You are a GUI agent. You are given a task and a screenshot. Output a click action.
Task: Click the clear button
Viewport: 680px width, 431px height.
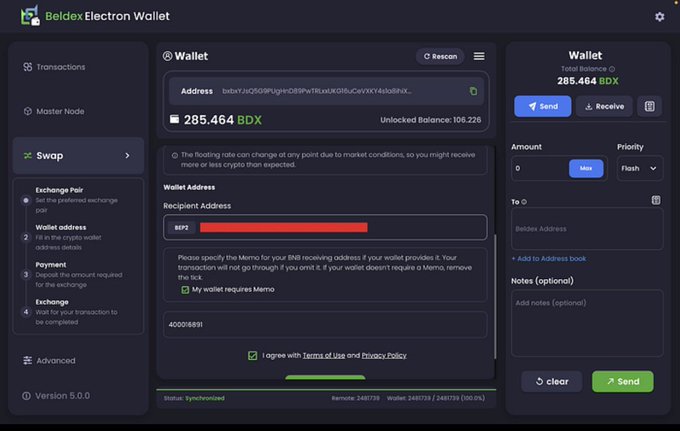(x=552, y=382)
